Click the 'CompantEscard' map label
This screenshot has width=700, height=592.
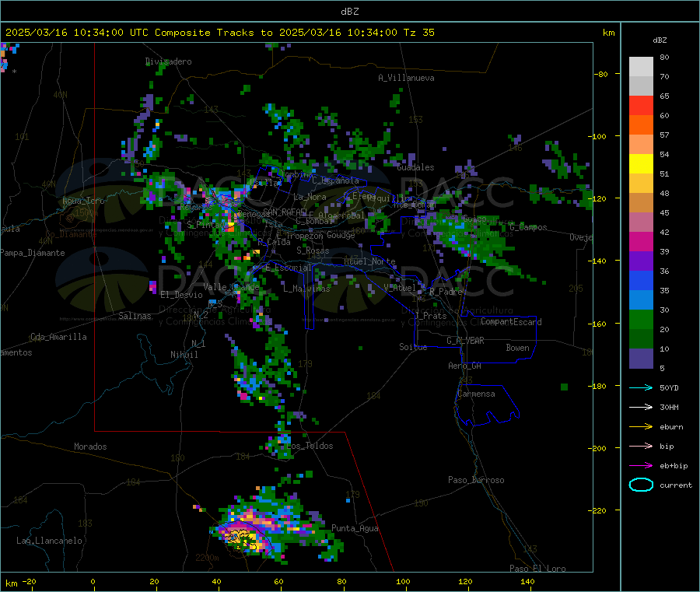(x=511, y=322)
